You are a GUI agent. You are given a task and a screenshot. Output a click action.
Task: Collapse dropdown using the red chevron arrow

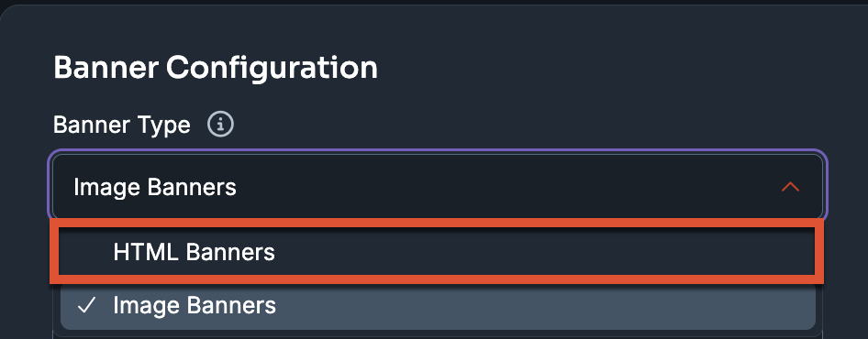coord(790,187)
